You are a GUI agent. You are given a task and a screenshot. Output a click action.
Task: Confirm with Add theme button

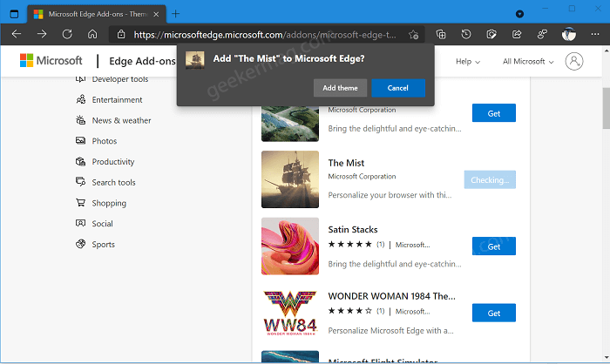tap(340, 88)
